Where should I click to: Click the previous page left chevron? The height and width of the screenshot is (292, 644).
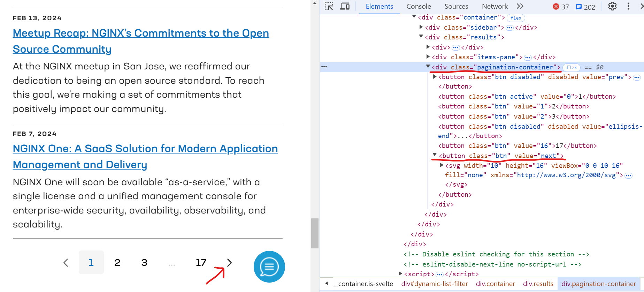pyautogui.click(x=66, y=263)
